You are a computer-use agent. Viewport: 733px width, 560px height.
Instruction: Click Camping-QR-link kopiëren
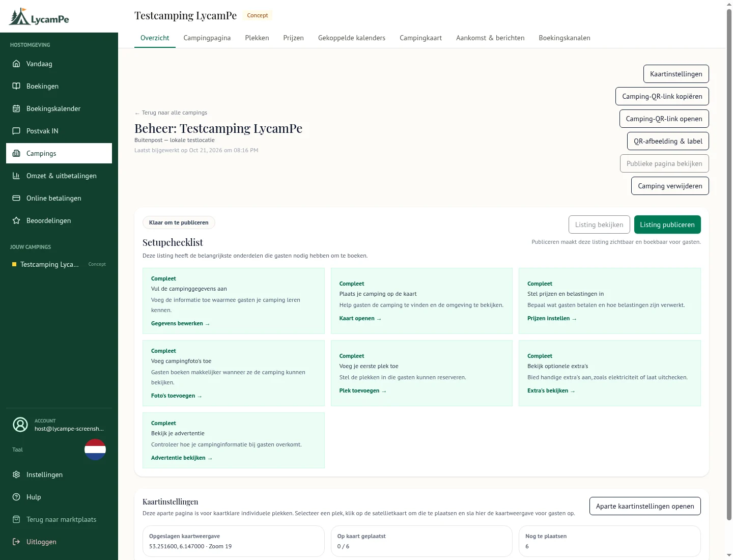point(662,96)
